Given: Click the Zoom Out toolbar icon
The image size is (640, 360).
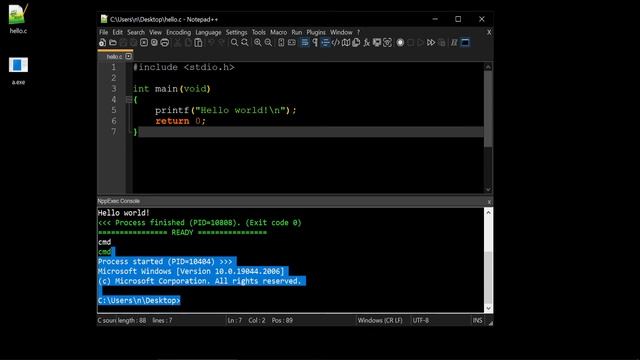Looking at the screenshot, I should pos(268,42).
